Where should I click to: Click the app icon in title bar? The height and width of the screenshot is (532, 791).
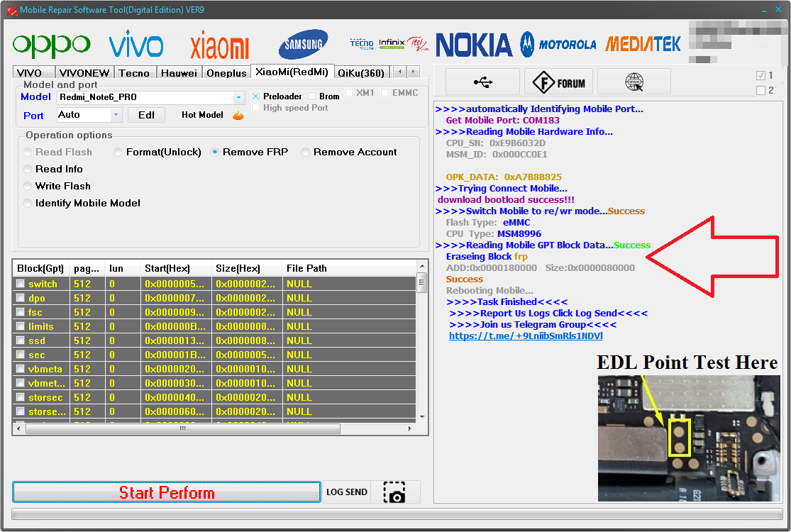pyautogui.click(x=11, y=10)
